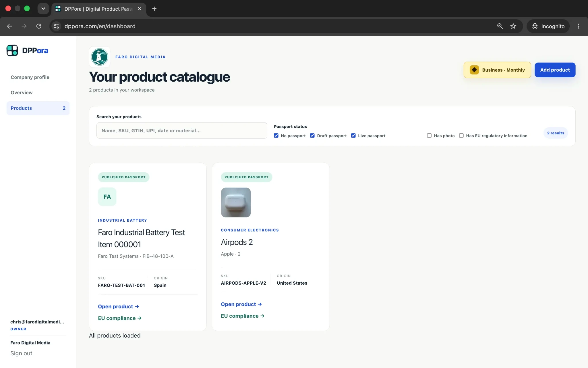The height and width of the screenshot is (368, 588).
Task: Click the Faro Digital Media lighthouse logo
Action: (100, 57)
